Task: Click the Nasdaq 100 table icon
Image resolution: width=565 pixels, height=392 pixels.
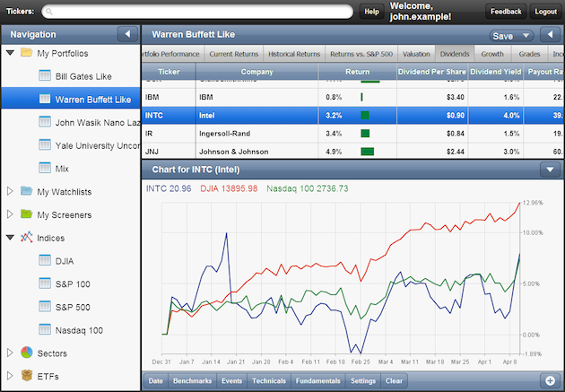Action: click(x=45, y=329)
